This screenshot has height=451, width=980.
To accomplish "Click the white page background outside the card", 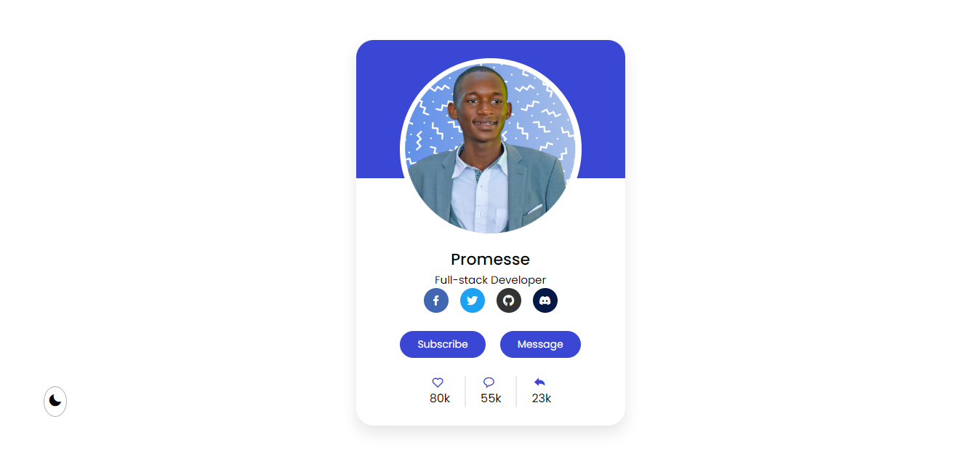I will [x=800, y=218].
